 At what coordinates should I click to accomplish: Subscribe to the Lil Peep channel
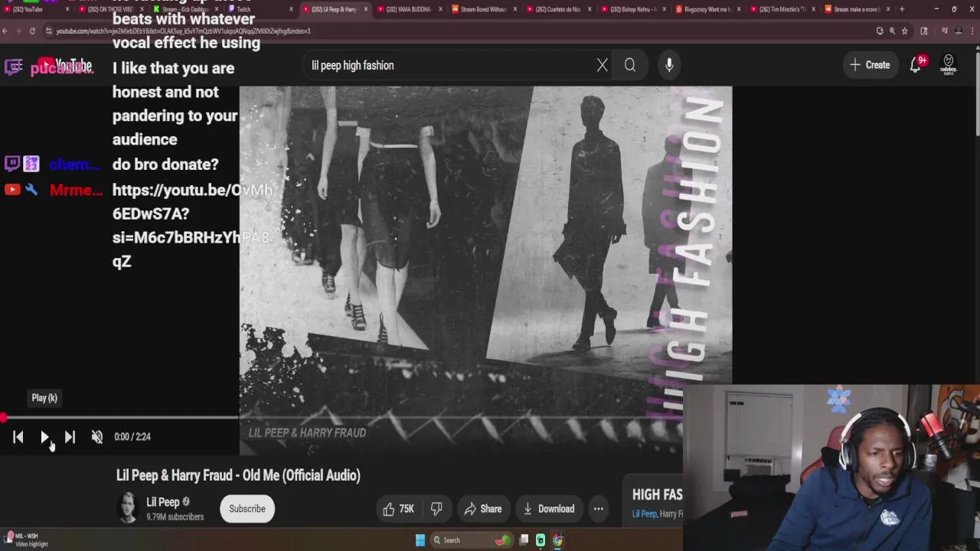pyautogui.click(x=247, y=509)
